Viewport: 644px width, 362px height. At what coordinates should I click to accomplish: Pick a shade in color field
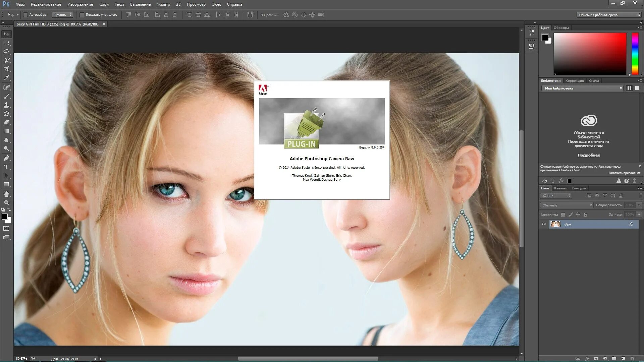pos(590,54)
